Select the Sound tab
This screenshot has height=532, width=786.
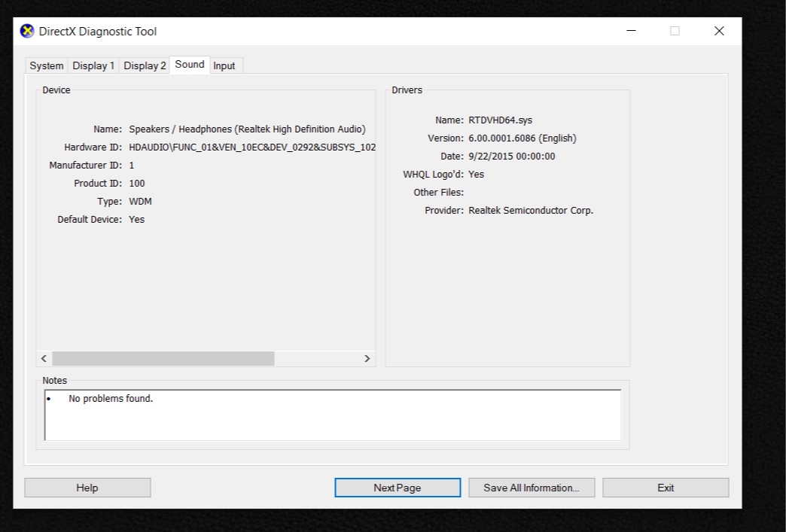point(190,65)
